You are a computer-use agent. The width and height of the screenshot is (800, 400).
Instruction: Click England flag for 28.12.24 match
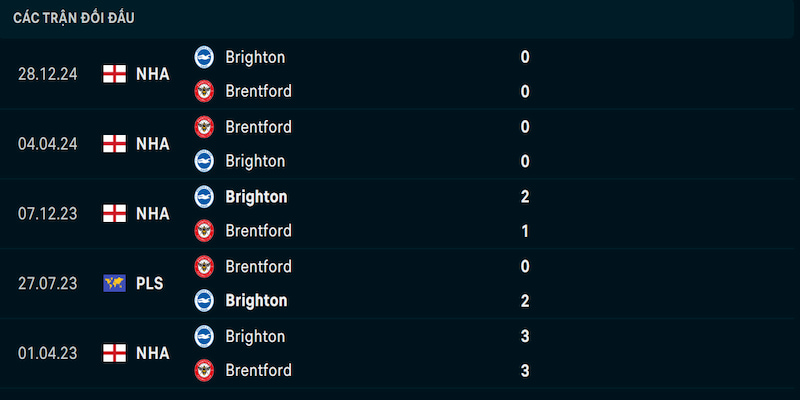pos(114,74)
